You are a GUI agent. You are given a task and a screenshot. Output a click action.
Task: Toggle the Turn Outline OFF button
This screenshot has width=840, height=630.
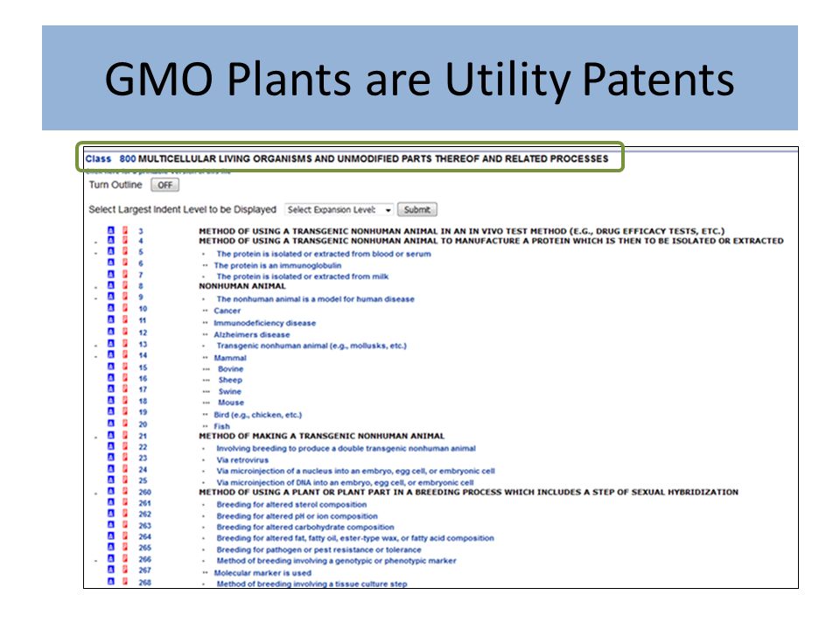tap(165, 185)
